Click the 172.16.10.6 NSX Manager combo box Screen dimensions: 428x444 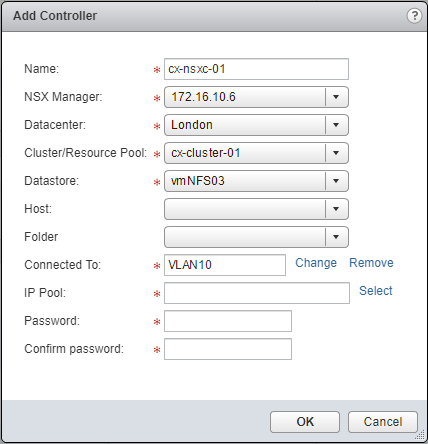[256, 97]
